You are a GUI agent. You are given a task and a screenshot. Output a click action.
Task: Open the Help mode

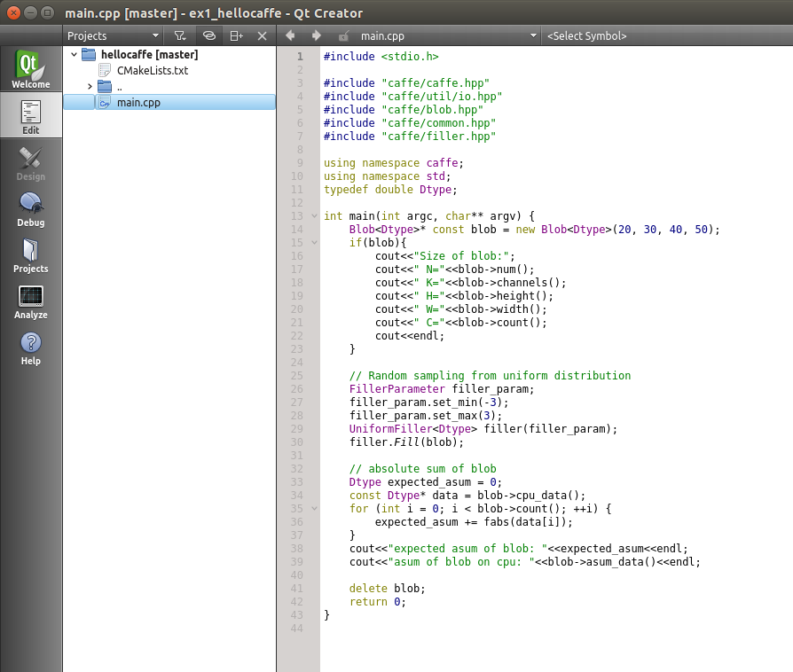[x=31, y=348]
